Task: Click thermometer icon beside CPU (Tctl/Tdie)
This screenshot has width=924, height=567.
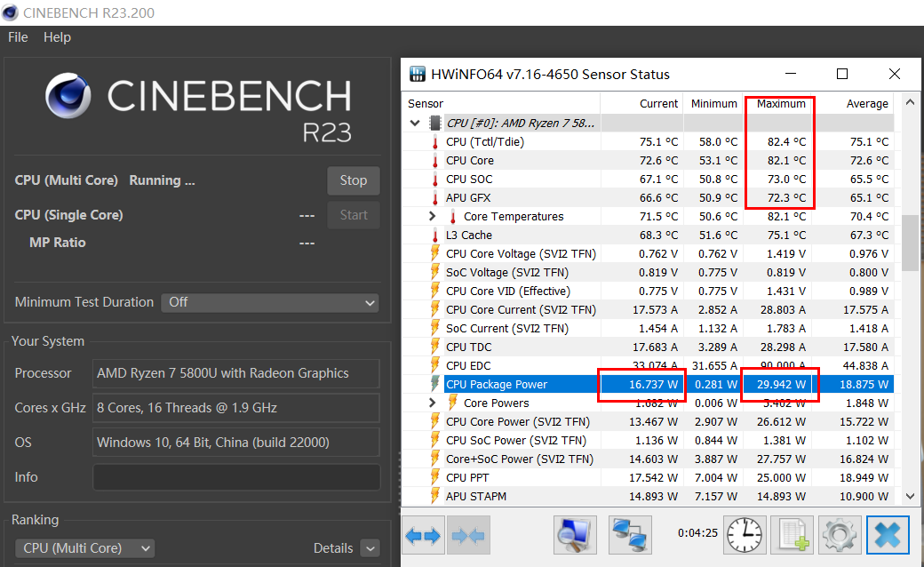Action: (x=434, y=141)
